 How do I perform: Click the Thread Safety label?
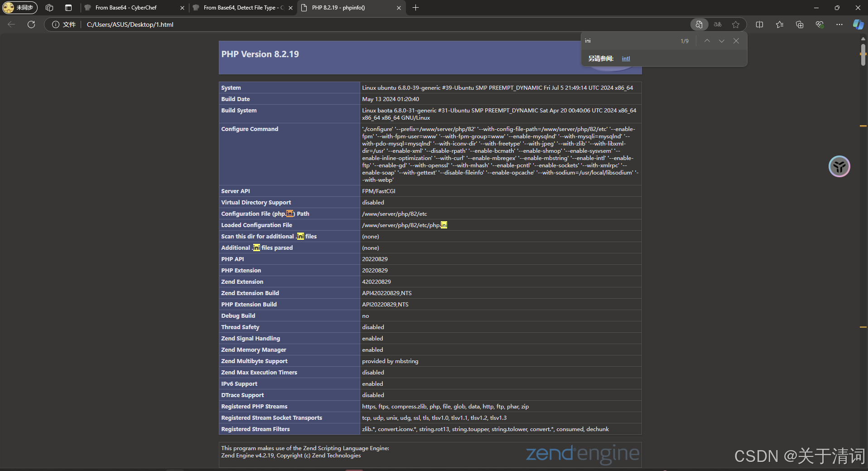point(240,327)
